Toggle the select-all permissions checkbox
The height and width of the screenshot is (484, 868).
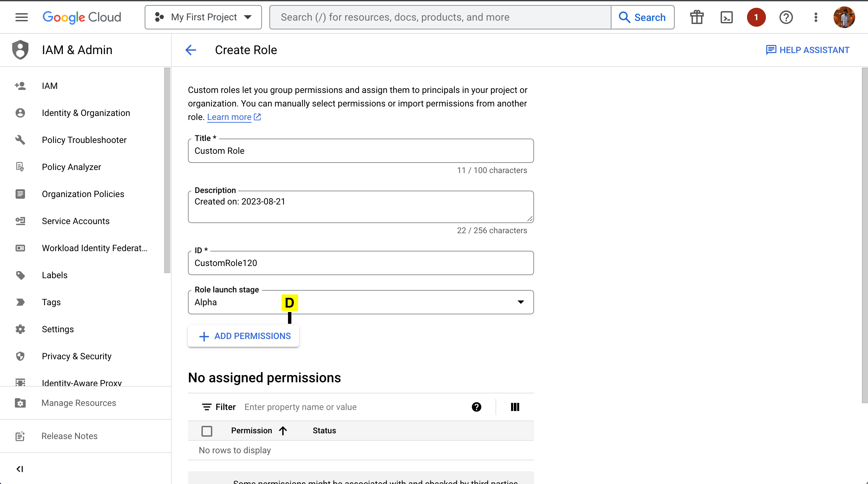point(207,431)
